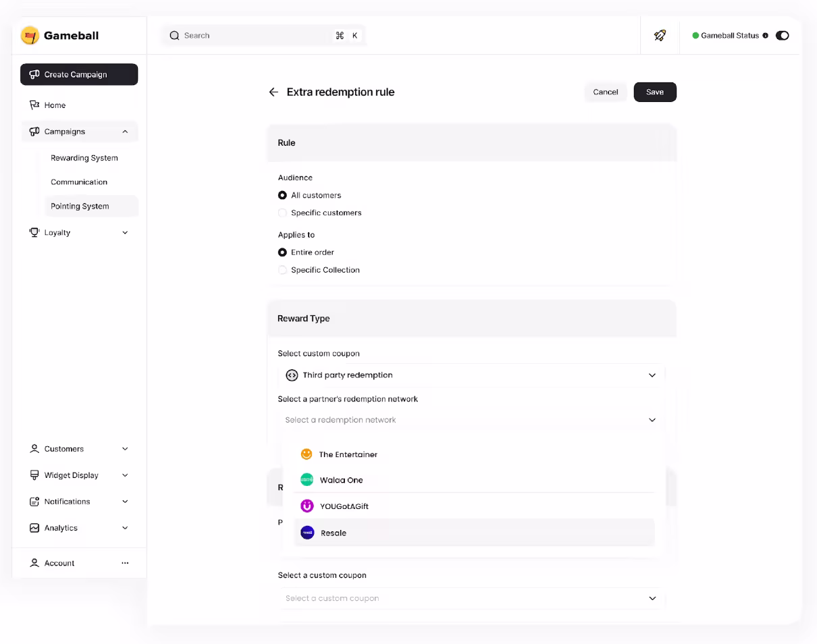Click the Home flag icon
Screen dimensions: 817x644
(34, 105)
